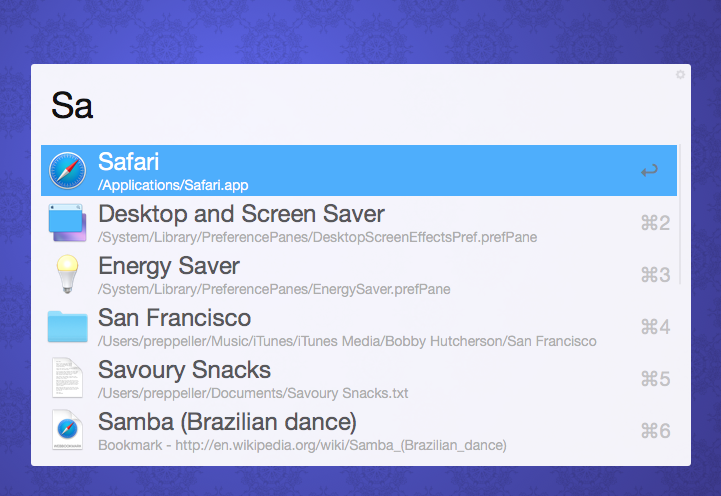Image resolution: width=721 pixels, height=496 pixels.
Task: Launch the highlighted "Safari" result title
Action: [129, 162]
